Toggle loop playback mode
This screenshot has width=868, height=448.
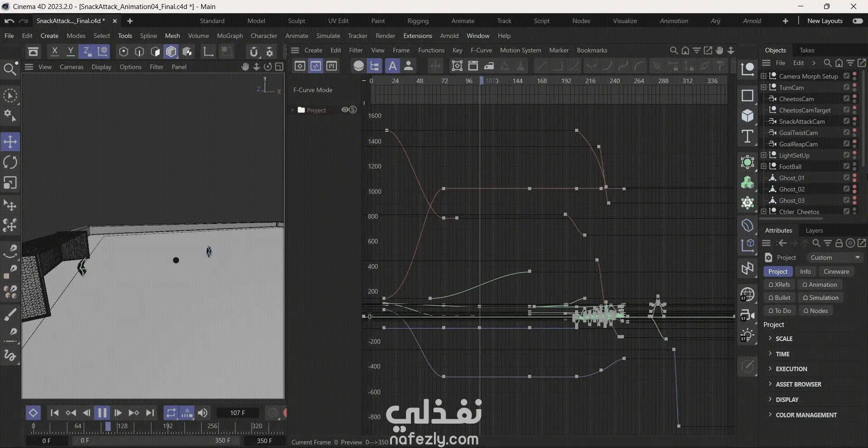(x=171, y=413)
